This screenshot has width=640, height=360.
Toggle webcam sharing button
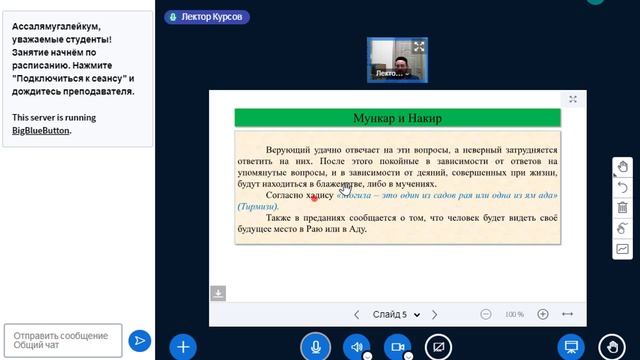(x=397, y=347)
